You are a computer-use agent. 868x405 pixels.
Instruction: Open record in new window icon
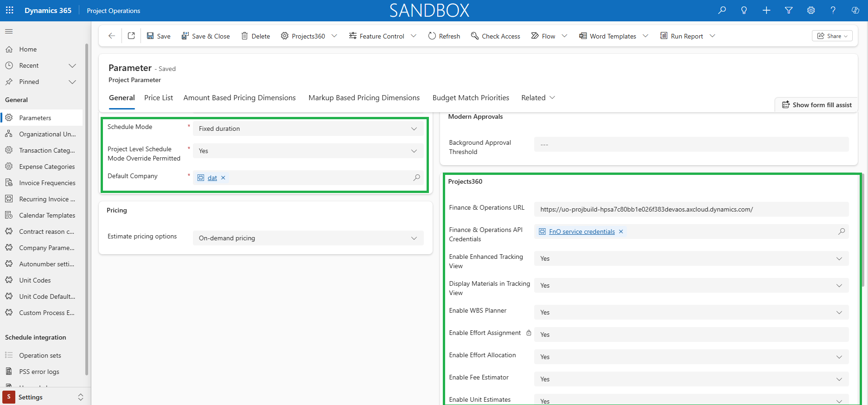(131, 36)
